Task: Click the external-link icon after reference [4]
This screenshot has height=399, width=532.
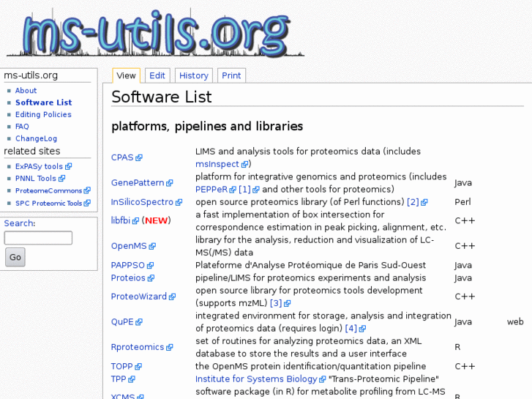Action: [362, 329]
